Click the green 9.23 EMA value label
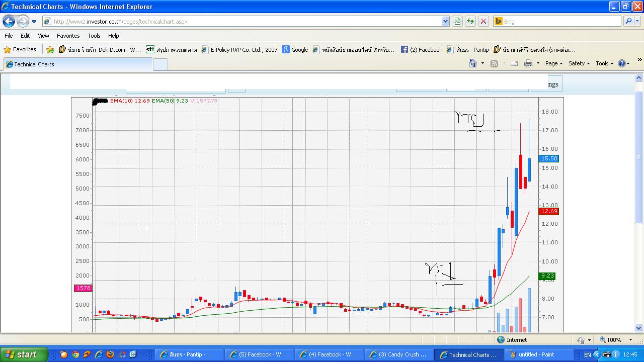Image resolution: width=644 pixels, height=362 pixels. tap(547, 276)
